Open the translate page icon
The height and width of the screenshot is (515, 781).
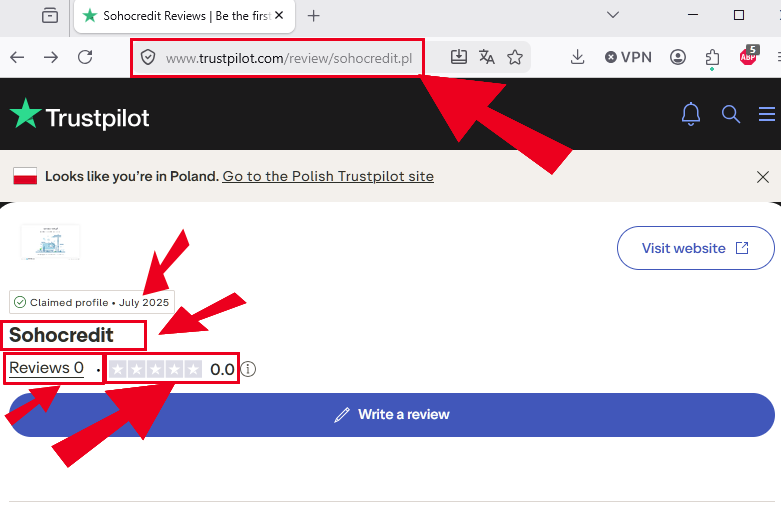coord(487,57)
